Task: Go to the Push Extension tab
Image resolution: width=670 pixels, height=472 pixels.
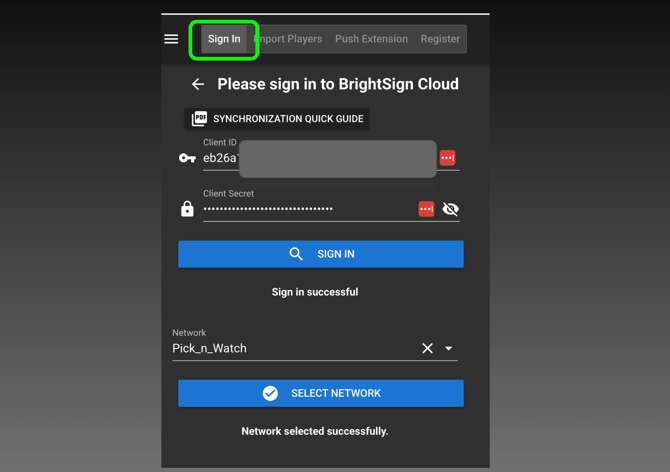Action: click(x=371, y=39)
